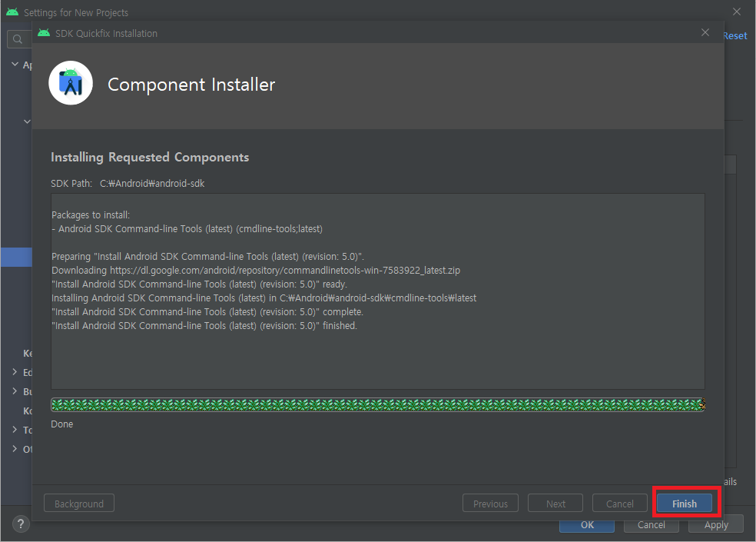The height and width of the screenshot is (542, 756).
Task: Click the log line ending in 'ready.'
Action: [199, 284]
